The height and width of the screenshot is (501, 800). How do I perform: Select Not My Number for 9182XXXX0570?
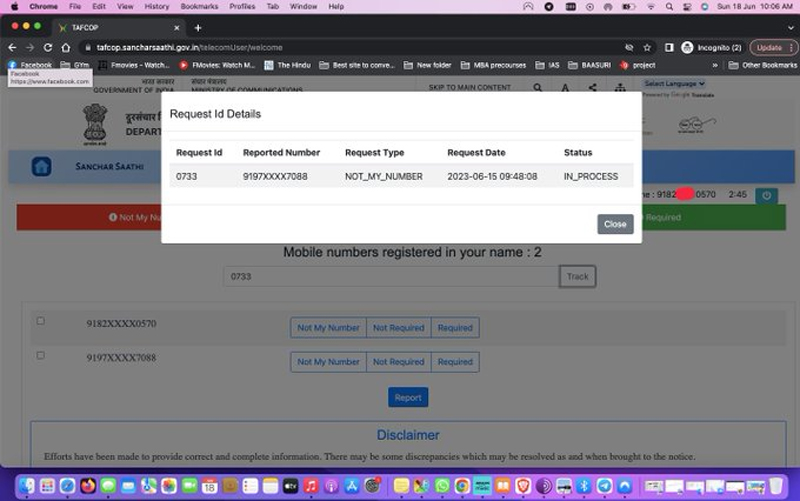click(x=328, y=328)
